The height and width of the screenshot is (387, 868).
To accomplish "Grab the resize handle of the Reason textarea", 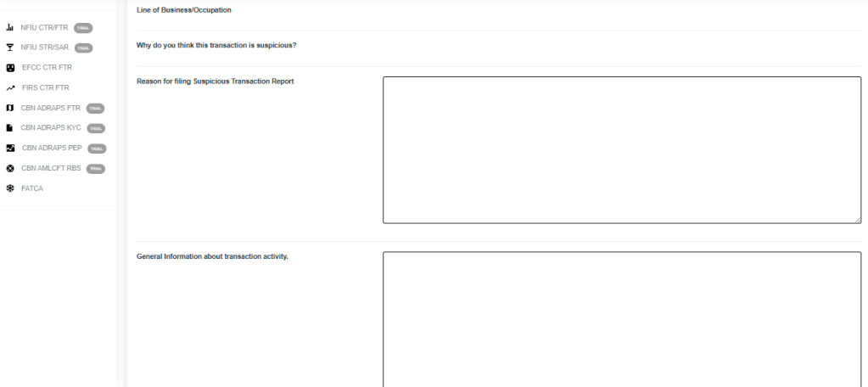I will click(x=857, y=220).
